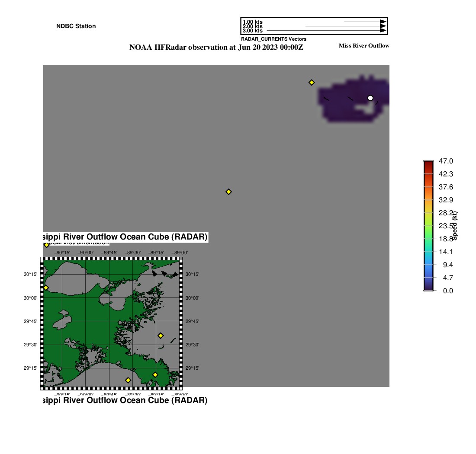
Task: Click the NOAA HFRadar observation title
Action: [216, 47]
